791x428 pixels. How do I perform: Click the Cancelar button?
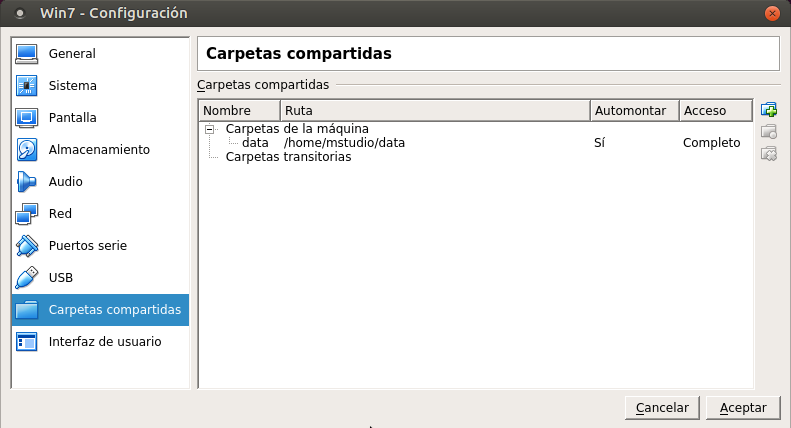[x=662, y=408]
